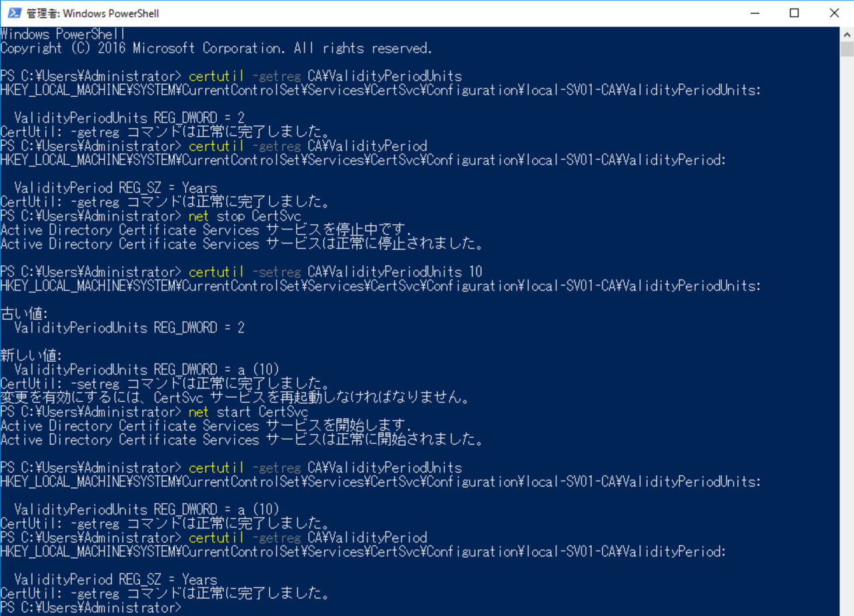
Task: Minimize the PowerShell window
Action: coord(755,13)
